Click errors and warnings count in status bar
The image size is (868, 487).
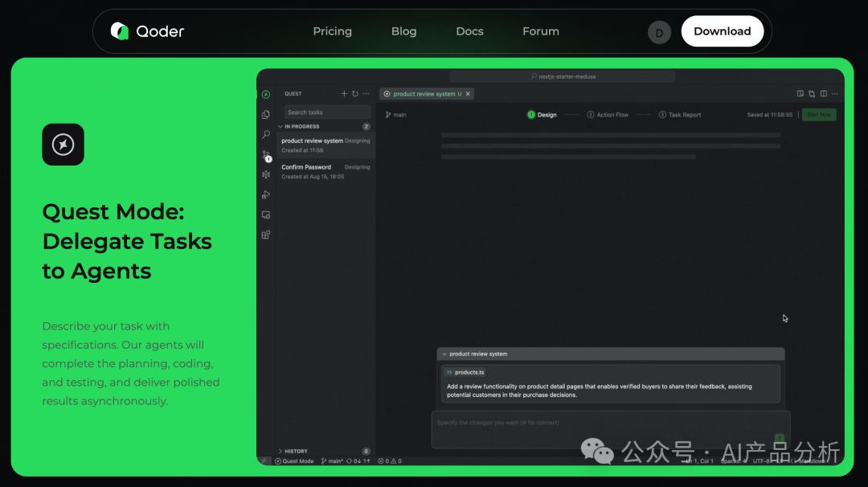click(390, 461)
